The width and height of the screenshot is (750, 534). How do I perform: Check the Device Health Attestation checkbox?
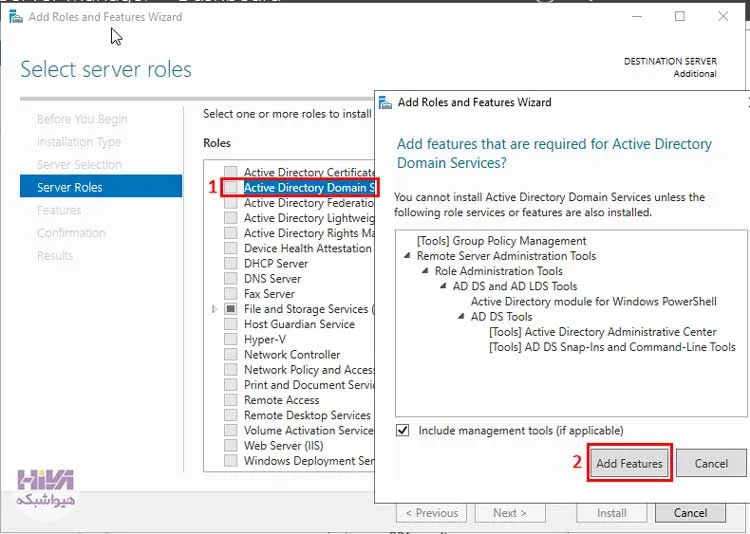(231, 248)
